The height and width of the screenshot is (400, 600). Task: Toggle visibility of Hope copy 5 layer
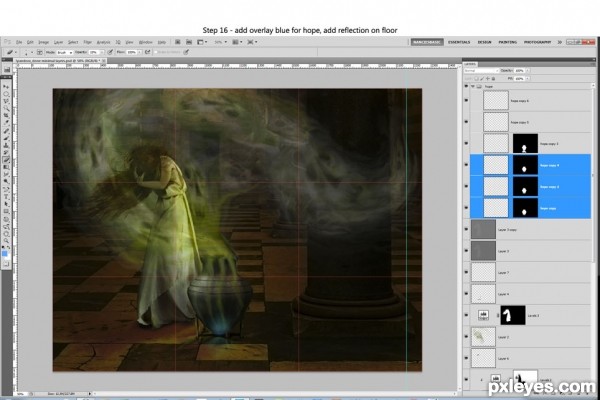[466, 122]
